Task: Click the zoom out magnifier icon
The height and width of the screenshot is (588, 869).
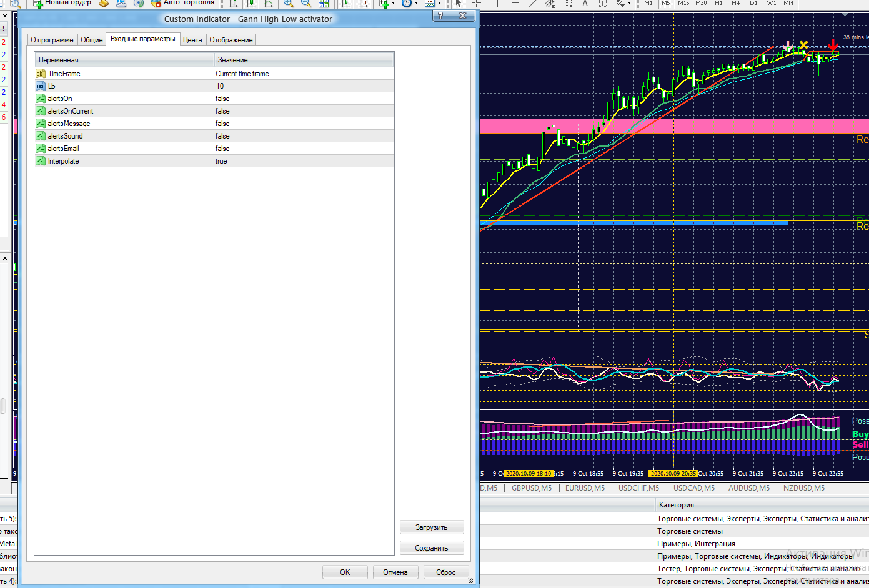Action: [x=305, y=4]
